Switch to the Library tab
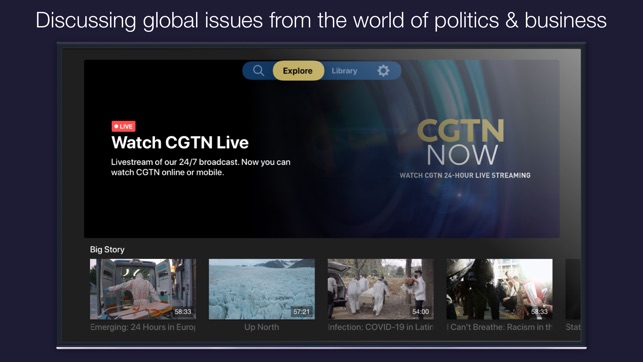 (344, 71)
